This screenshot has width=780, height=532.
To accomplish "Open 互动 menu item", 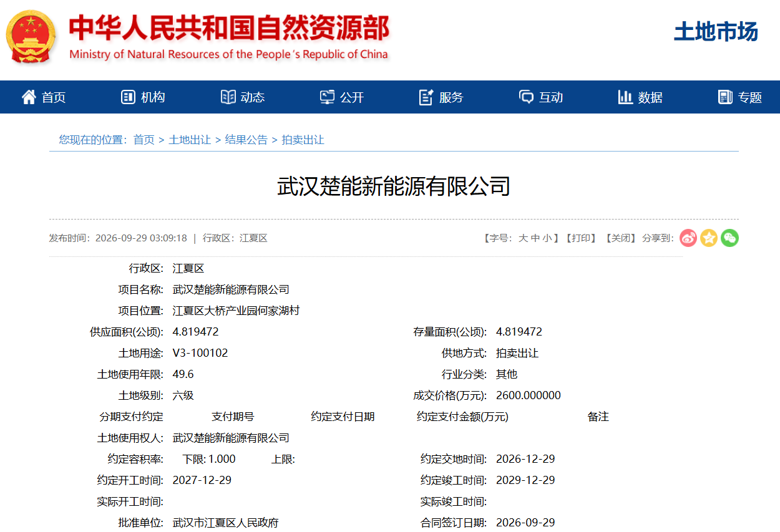I will click(551, 97).
